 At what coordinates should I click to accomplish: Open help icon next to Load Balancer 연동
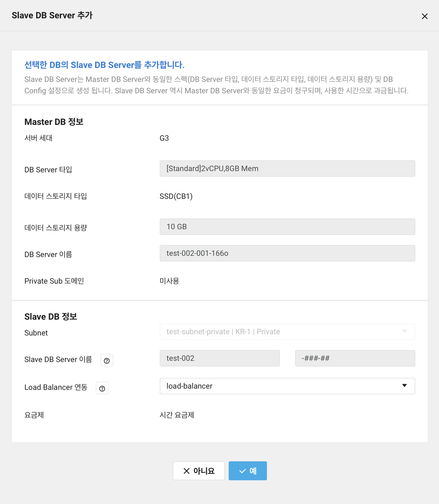coord(102,388)
